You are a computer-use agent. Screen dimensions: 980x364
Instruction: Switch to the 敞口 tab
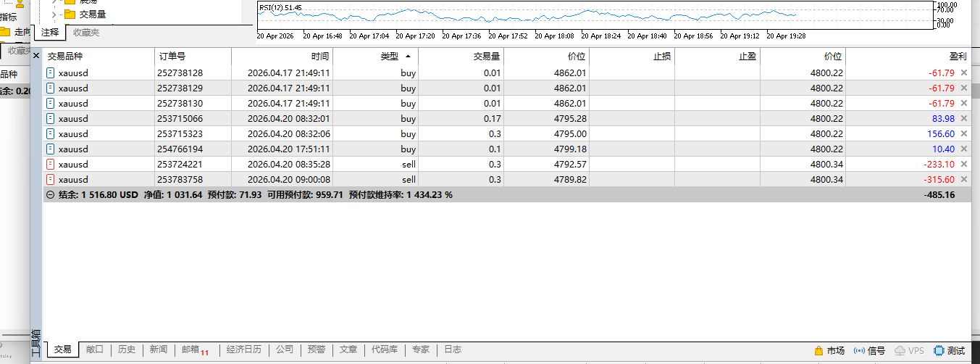tap(95, 349)
